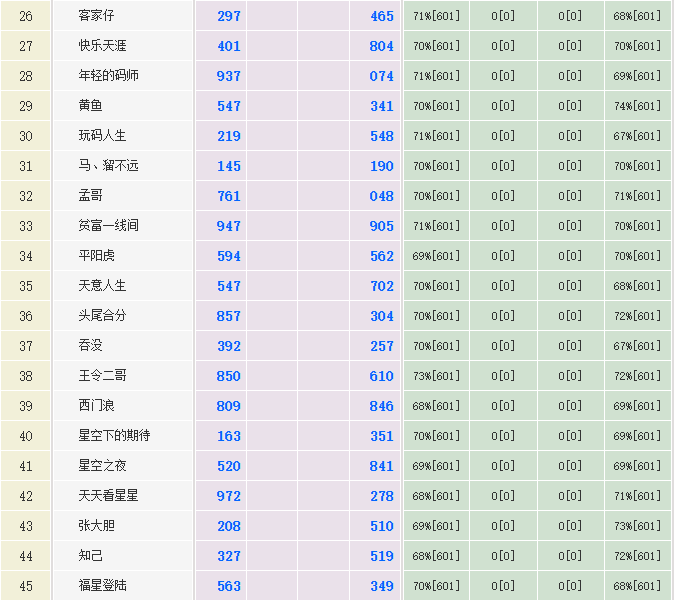This screenshot has height=601, width=674.
Task: Open the 头尾合分 entry
Action: coord(102,316)
